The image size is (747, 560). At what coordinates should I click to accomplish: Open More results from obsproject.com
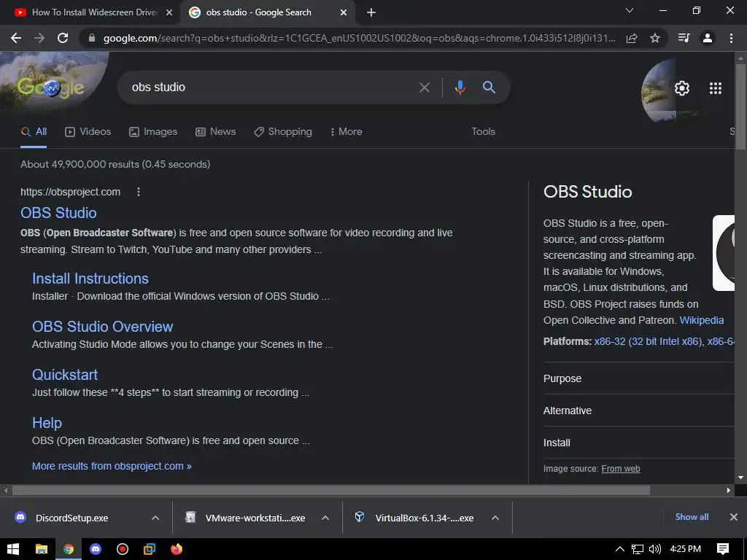[x=112, y=466]
